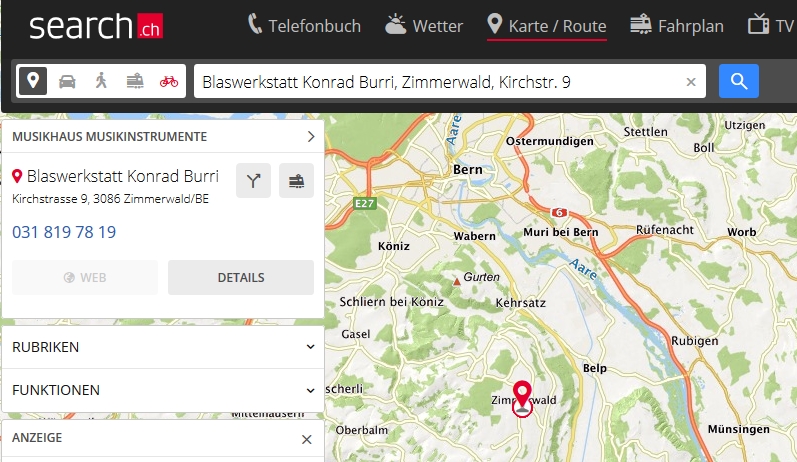The image size is (797, 462).
Task: Expand the FUNKTIONEN section
Action: (x=163, y=390)
